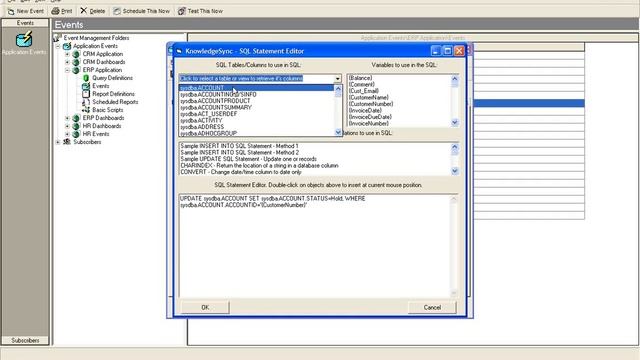Select the Application Events folder icon
This screenshot has height=360, width=640.
point(67,46)
